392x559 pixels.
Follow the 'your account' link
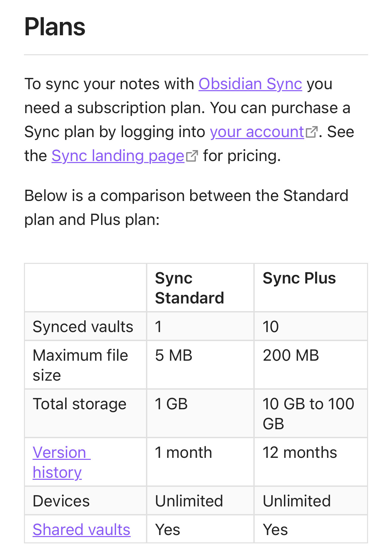coord(257,132)
